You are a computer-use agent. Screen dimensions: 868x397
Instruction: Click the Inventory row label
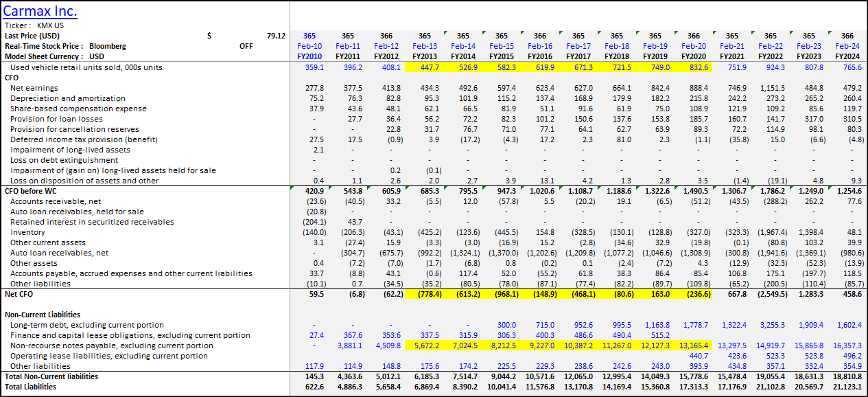click(x=28, y=232)
